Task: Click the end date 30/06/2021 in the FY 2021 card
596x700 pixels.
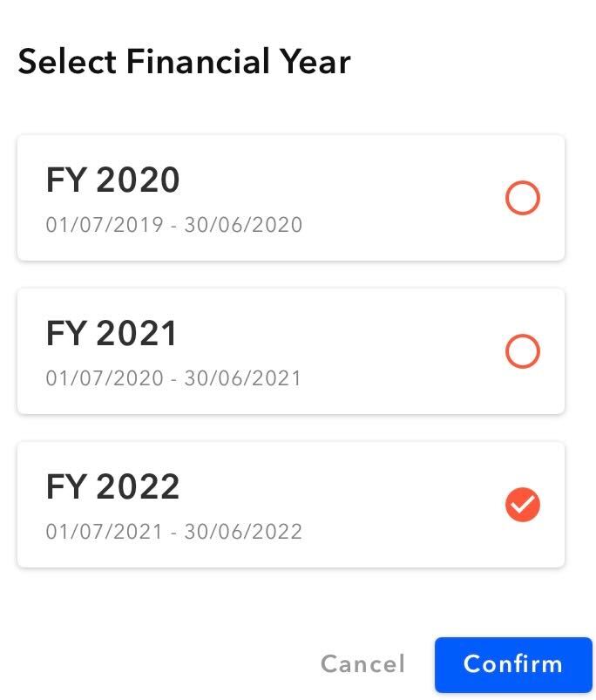Action: [x=243, y=378]
